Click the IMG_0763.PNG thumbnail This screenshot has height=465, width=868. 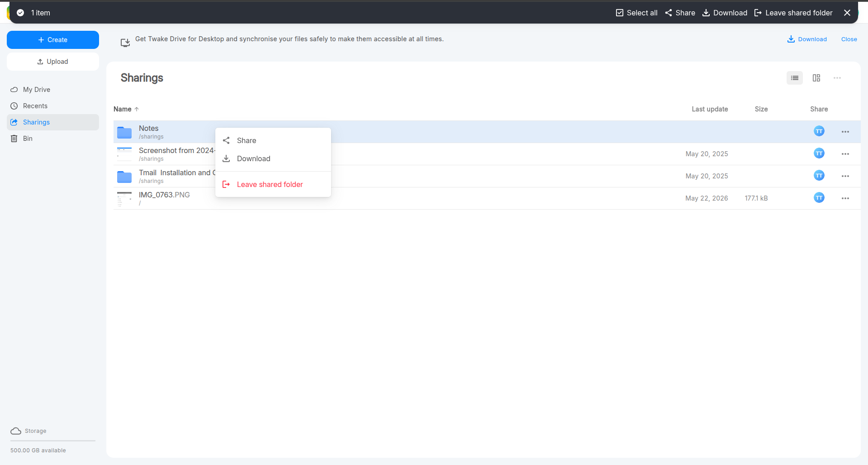pos(124,199)
